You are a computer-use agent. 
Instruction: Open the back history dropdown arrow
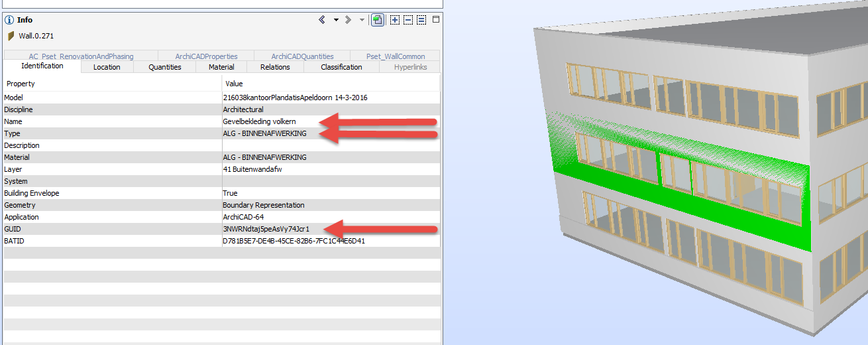[x=336, y=20]
